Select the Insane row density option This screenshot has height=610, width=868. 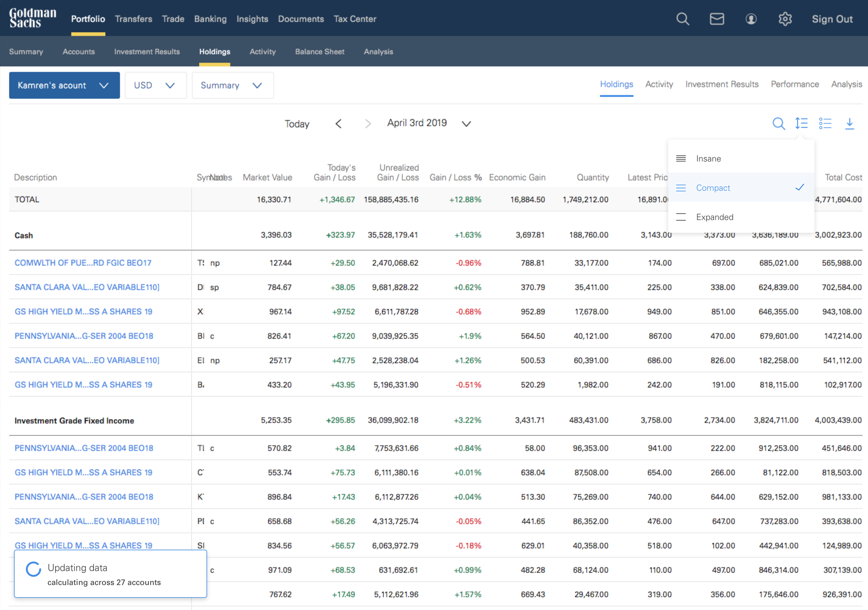[708, 158]
